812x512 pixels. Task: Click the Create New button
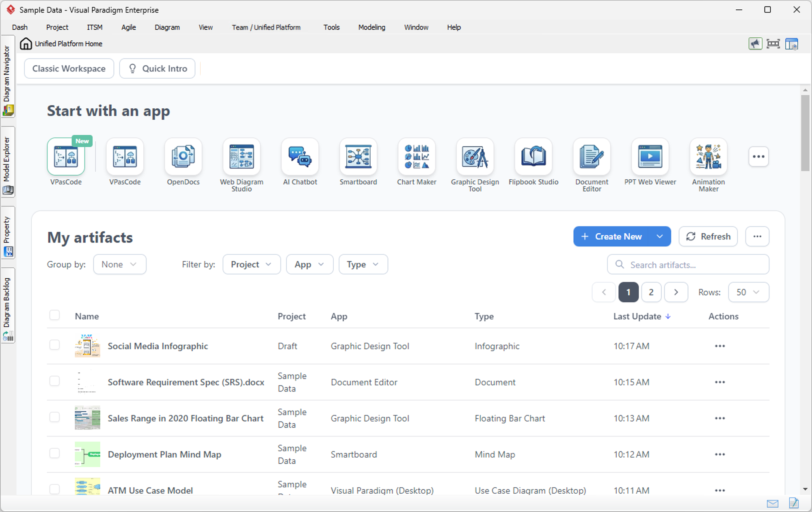(x=612, y=237)
